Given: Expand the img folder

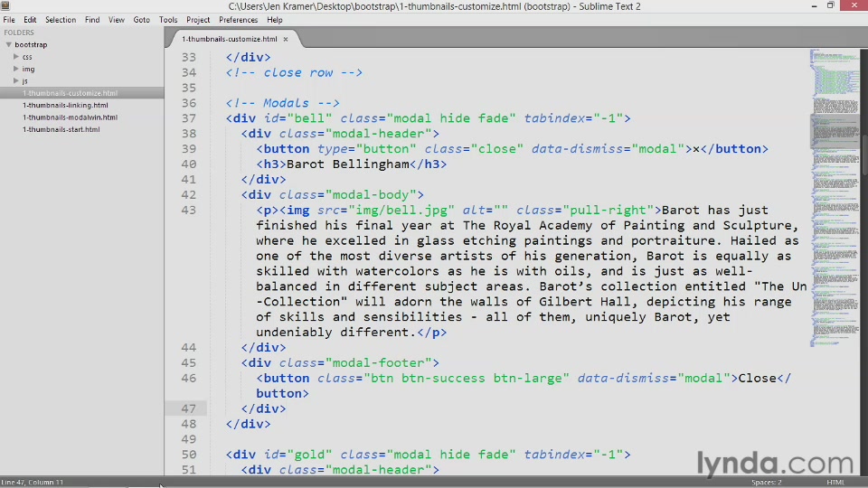Looking at the screenshot, I should [x=16, y=69].
